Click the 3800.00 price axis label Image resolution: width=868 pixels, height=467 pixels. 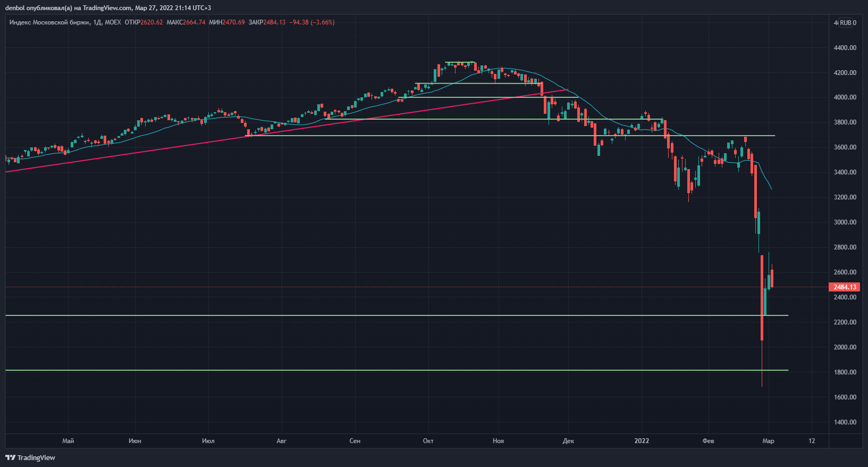click(845, 122)
